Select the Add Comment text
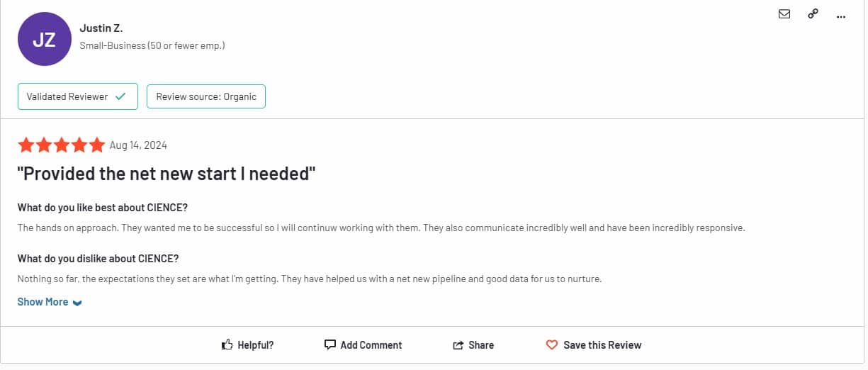 tap(371, 345)
